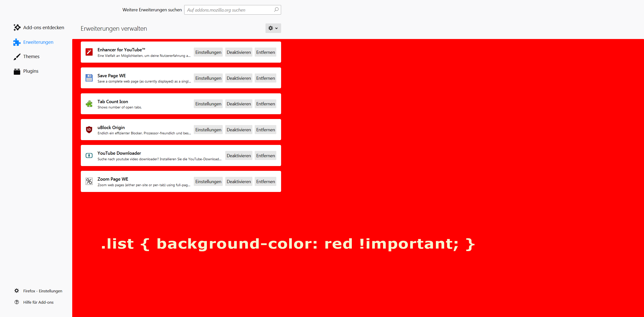Click the Tab Count Icon puzzle icon
The height and width of the screenshot is (317, 644).
[x=89, y=104]
